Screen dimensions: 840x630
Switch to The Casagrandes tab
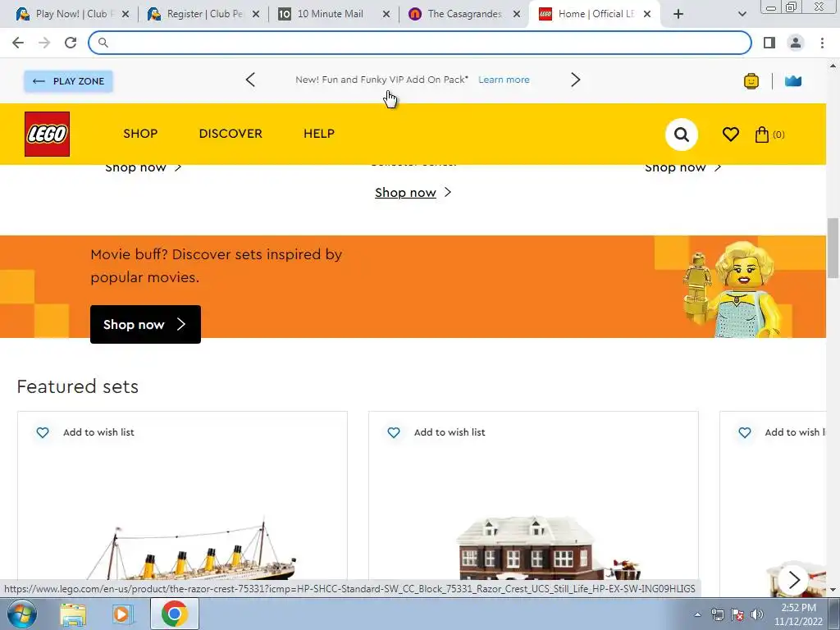click(x=464, y=14)
